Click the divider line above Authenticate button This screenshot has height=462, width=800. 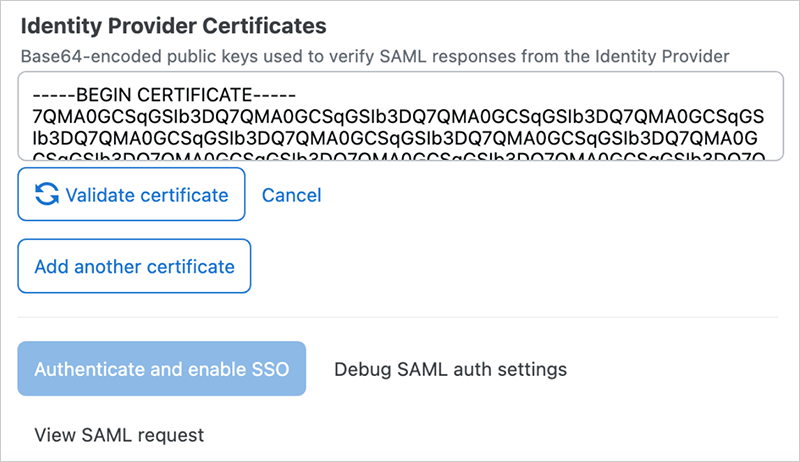pyautogui.click(x=400, y=318)
